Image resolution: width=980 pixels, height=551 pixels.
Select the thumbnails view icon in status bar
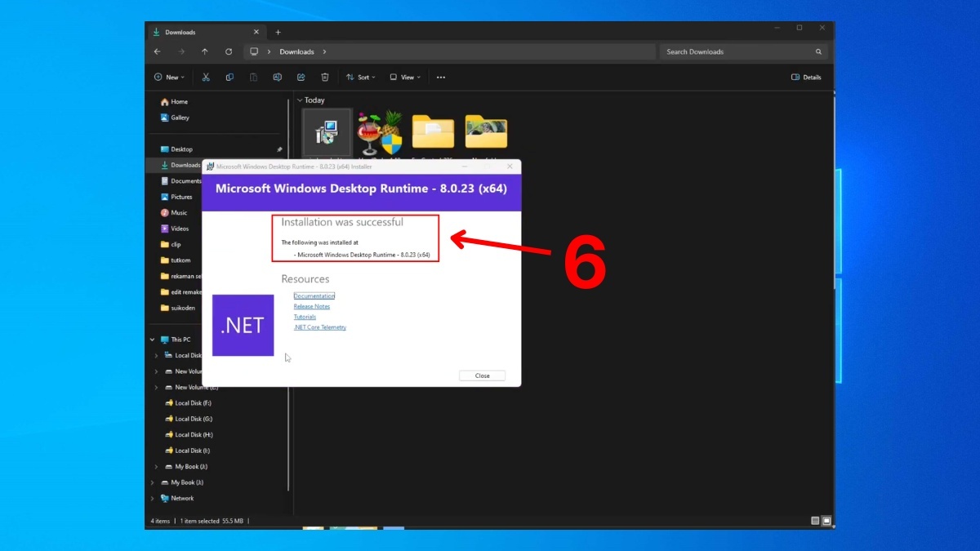(x=826, y=521)
